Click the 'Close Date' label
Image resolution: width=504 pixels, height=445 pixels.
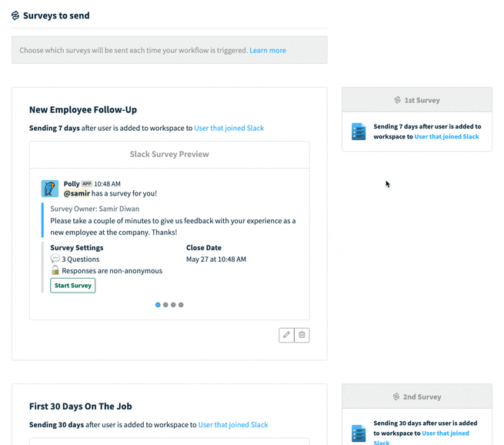point(204,248)
